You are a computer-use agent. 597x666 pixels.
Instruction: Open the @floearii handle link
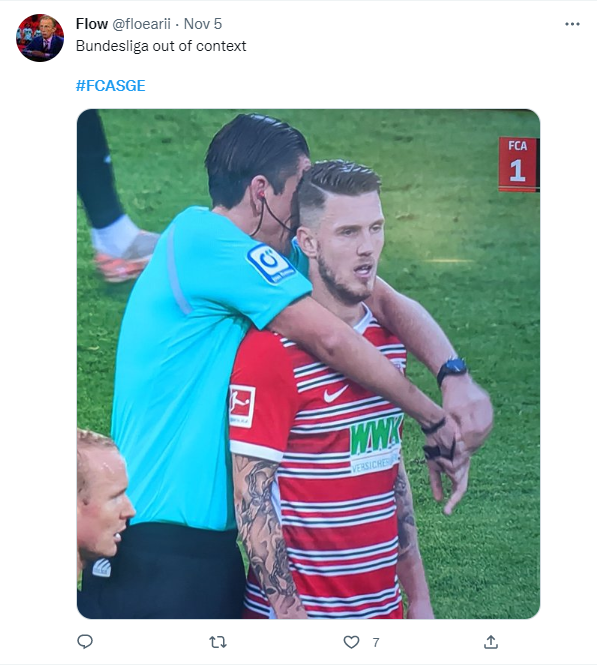(x=141, y=24)
